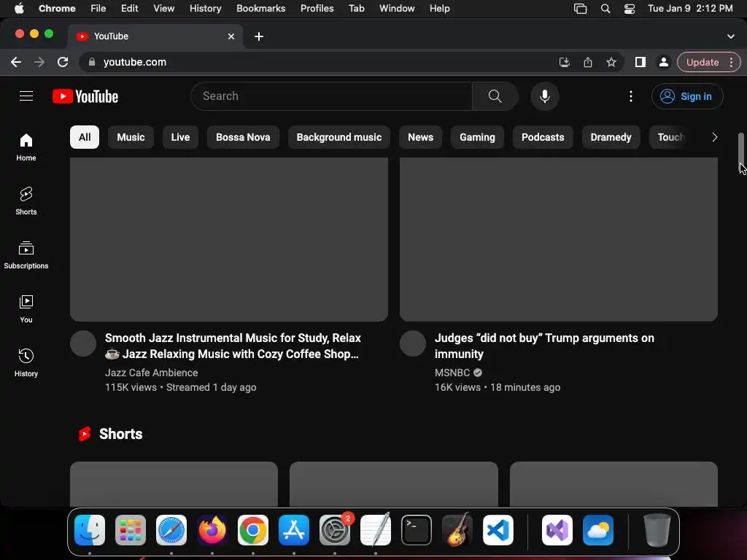Viewport: 747px width, 560px height.
Task: Open the YouTube hamburger guide menu
Action: 26,96
